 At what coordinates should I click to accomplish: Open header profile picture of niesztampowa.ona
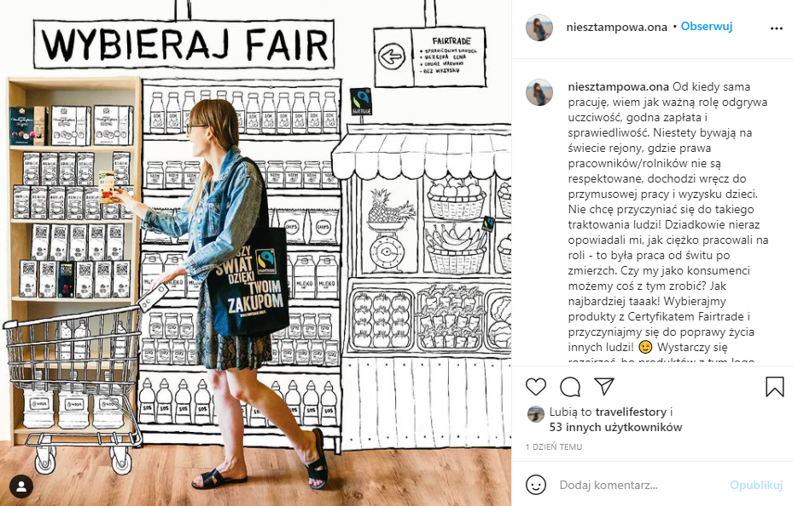pos(539,27)
